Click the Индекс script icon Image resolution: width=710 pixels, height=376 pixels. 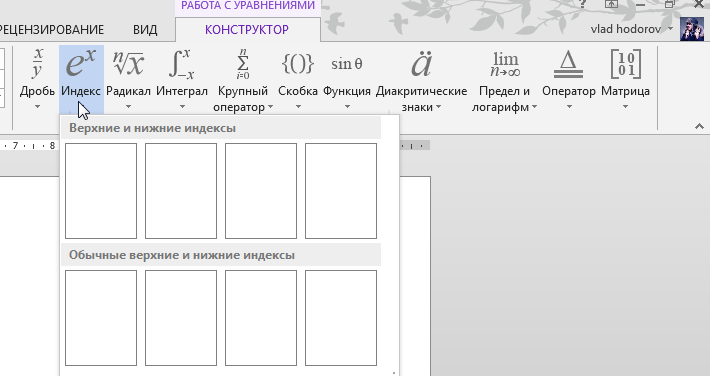coord(81,64)
